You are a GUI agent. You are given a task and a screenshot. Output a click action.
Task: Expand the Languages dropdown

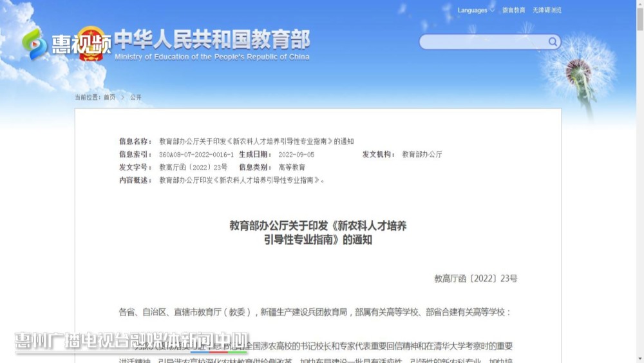click(x=476, y=10)
